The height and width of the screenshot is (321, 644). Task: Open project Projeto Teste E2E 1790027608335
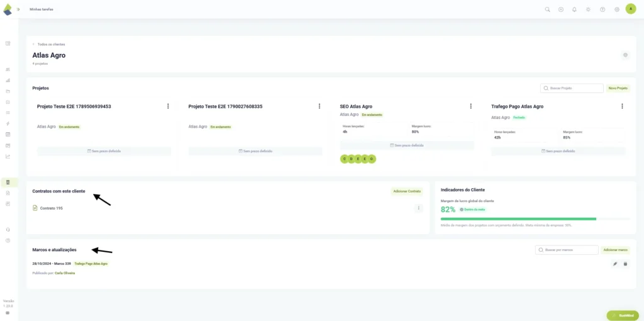225,106
